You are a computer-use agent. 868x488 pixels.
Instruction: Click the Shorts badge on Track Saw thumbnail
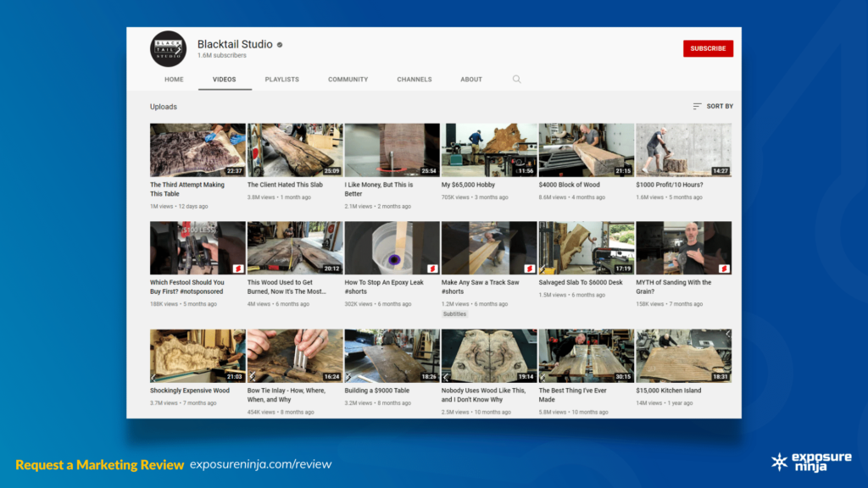[x=529, y=269]
